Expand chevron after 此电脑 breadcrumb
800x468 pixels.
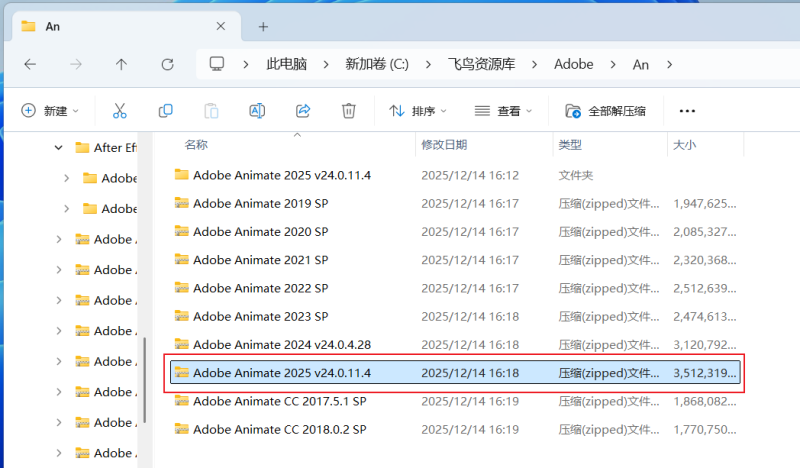[x=326, y=65]
